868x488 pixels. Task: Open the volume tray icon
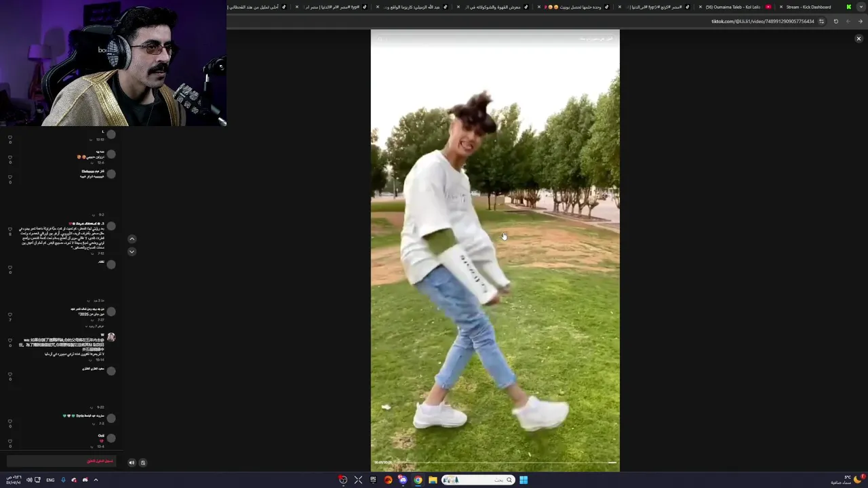pos(29,480)
